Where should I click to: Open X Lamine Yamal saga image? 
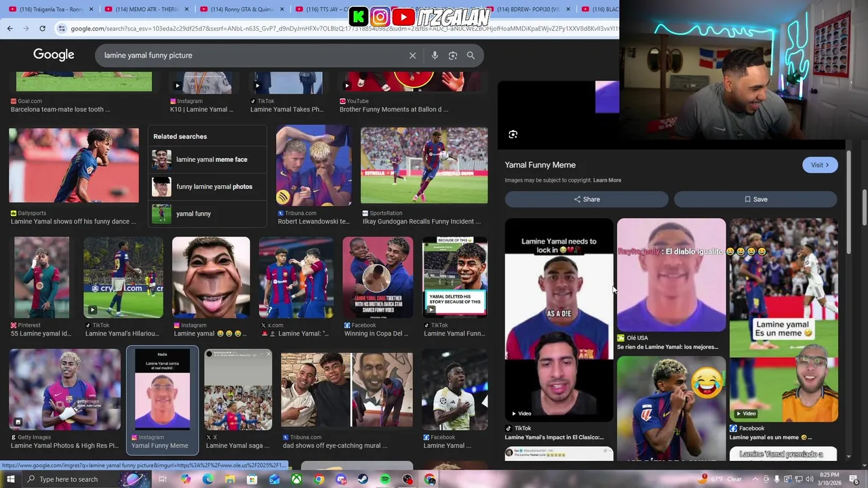coord(238,390)
